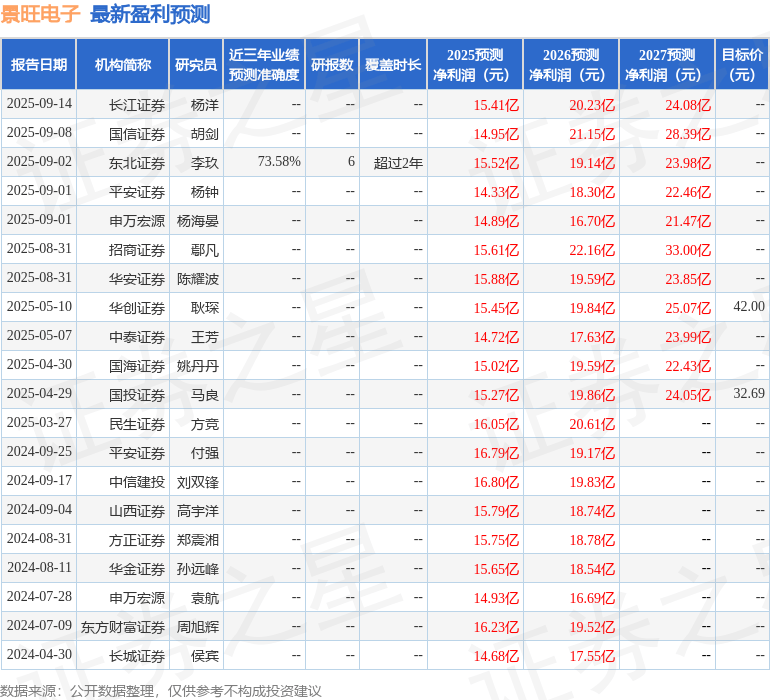Click the 73.58% accuracy value
Image resolution: width=770 pixels, height=700 pixels.
pos(279,162)
